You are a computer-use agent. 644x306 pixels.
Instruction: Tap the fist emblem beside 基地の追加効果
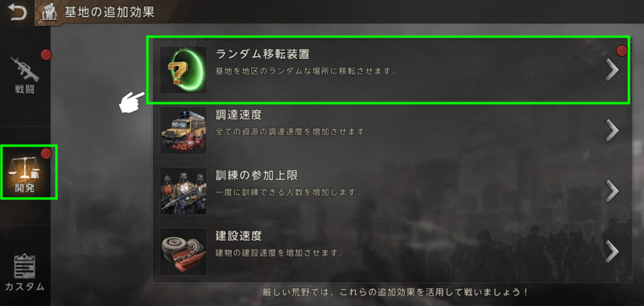49,12
